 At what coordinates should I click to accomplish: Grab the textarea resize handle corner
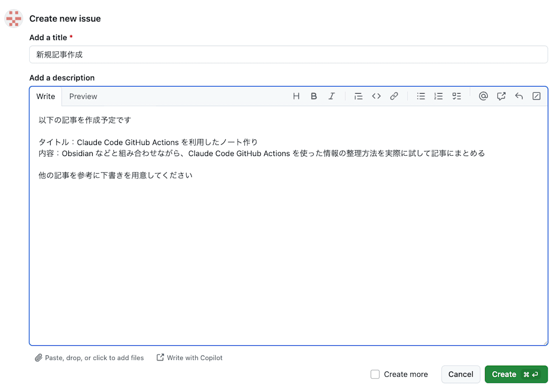(545, 342)
